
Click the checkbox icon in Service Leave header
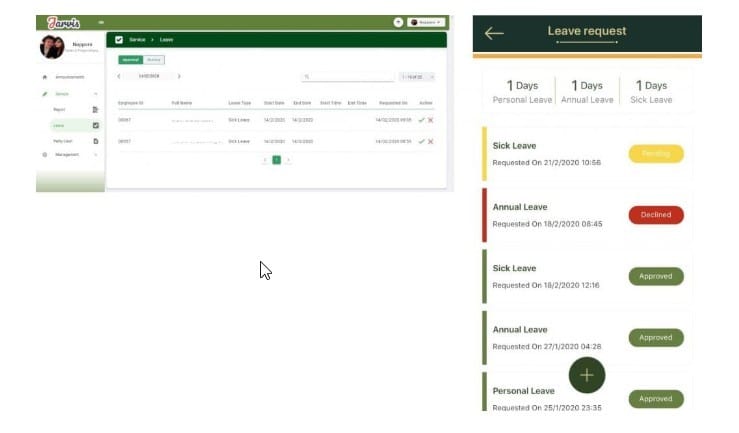pos(119,40)
